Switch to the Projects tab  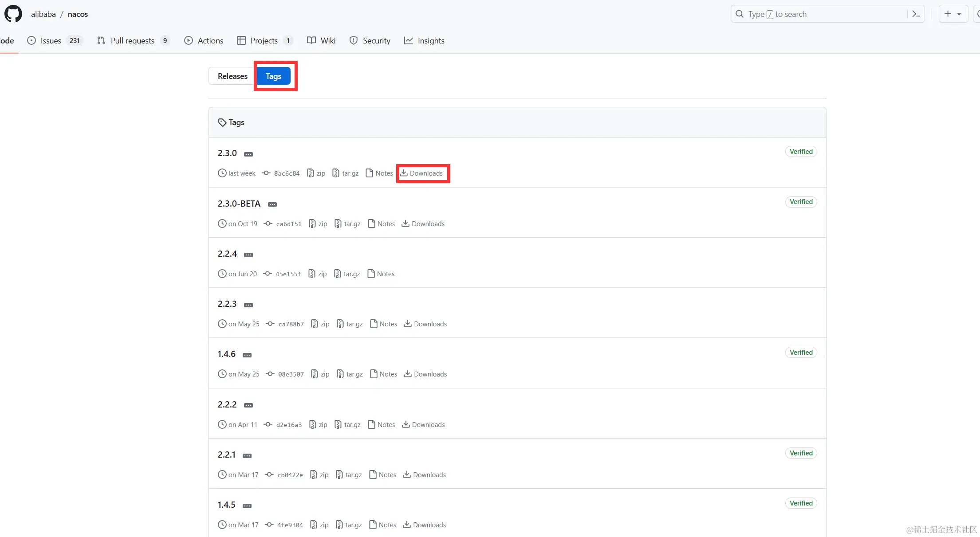click(x=265, y=41)
